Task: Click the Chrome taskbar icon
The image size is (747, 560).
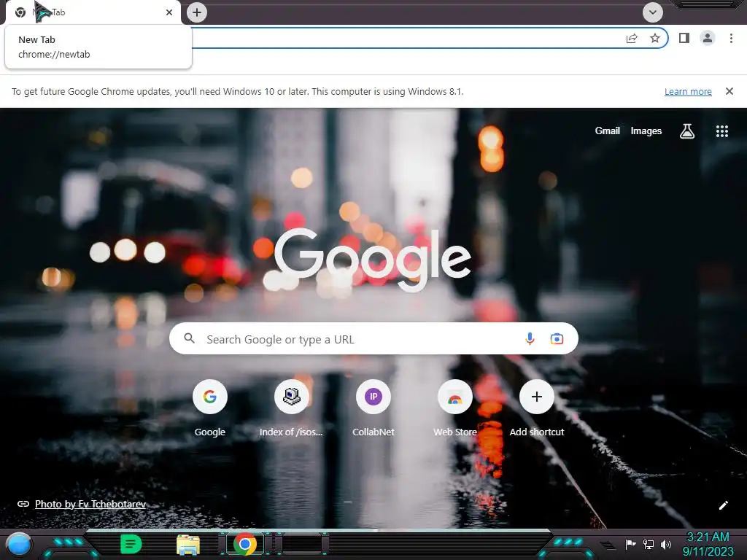Action: (245, 544)
